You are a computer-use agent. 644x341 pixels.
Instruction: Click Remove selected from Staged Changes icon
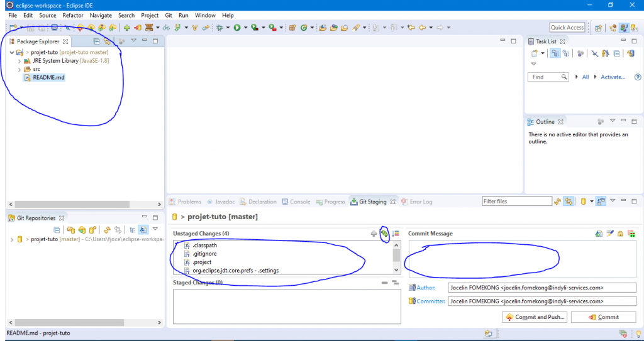click(384, 283)
